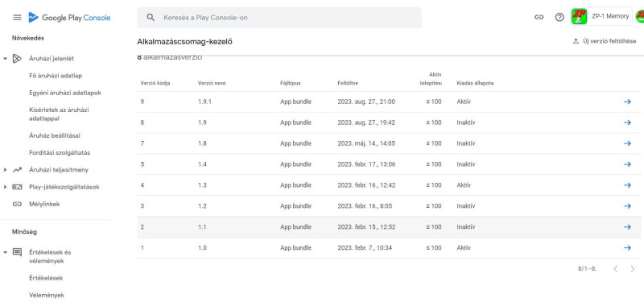
Task: Collapse Értékelések és vélemények section
Action: [6, 252]
